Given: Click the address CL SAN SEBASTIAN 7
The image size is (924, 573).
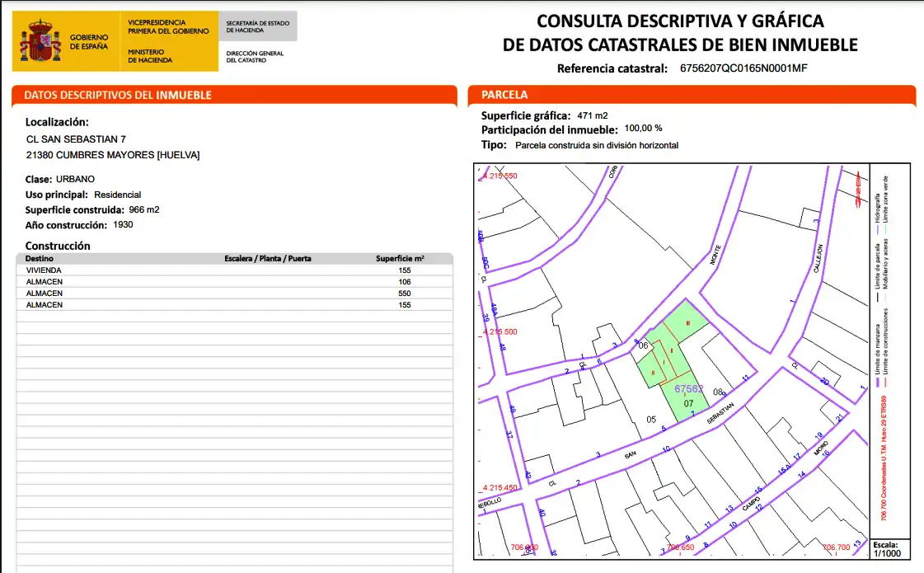Looking at the screenshot, I should click(76, 139).
